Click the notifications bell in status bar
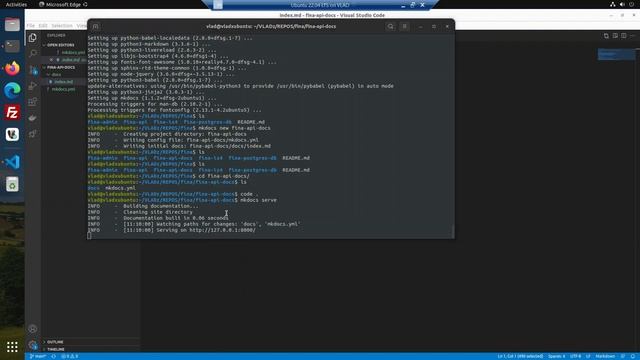Screen dimensions: 640x360 [633, 356]
